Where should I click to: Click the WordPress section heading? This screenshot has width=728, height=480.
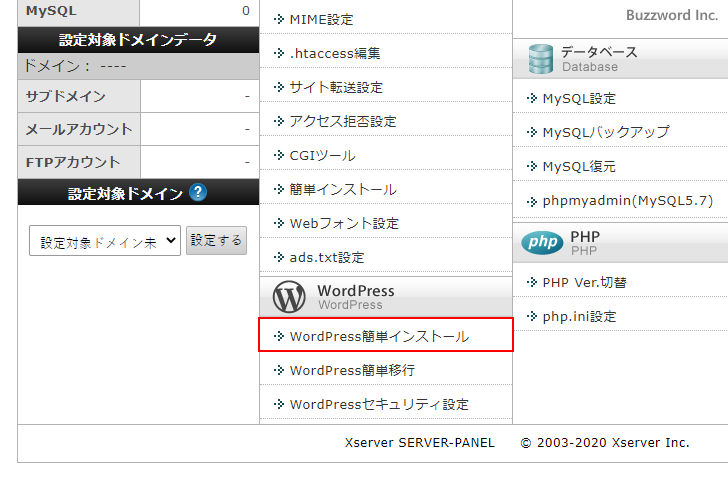(x=356, y=291)
